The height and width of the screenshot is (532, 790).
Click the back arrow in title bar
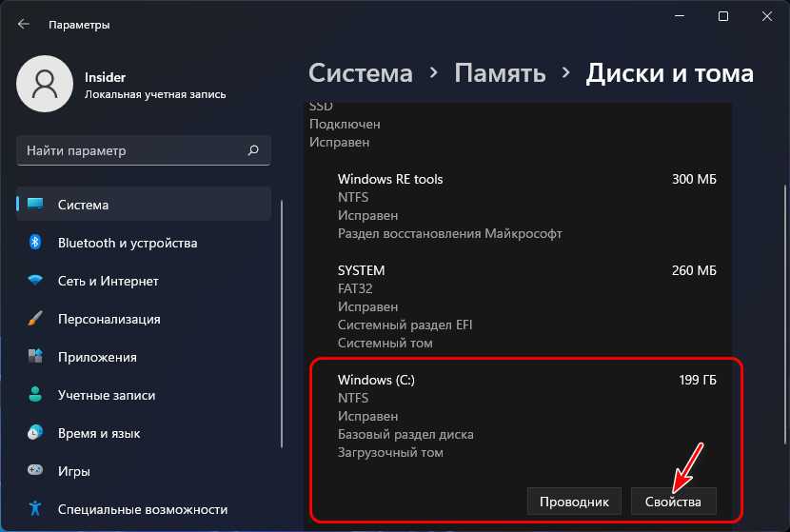[24, 24]
